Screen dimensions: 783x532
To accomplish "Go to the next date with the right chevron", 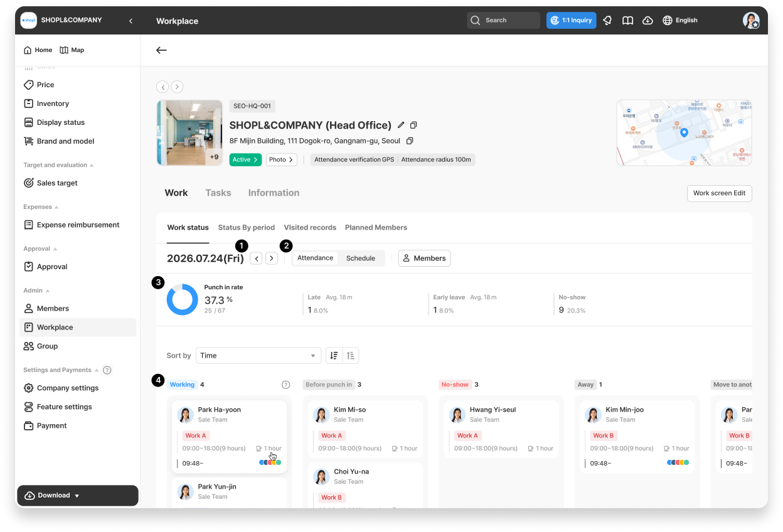I will pyautogui.click(x=271, y=258).
